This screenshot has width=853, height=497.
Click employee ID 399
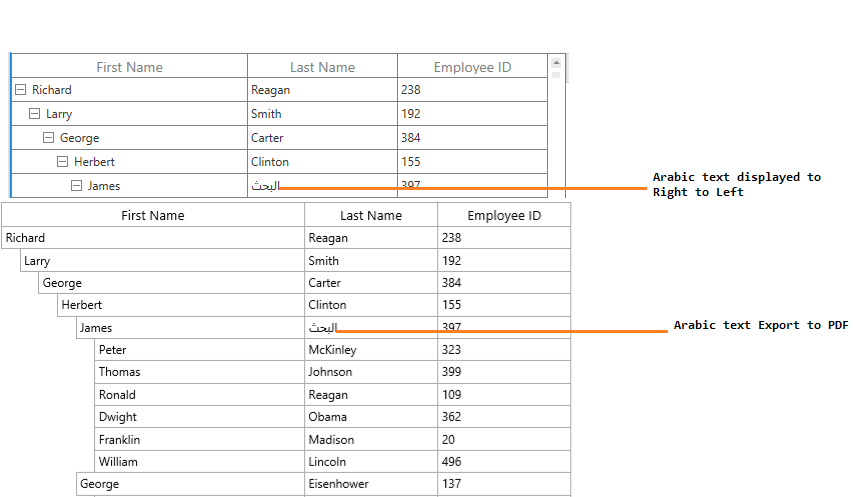[x=504, y=372]
